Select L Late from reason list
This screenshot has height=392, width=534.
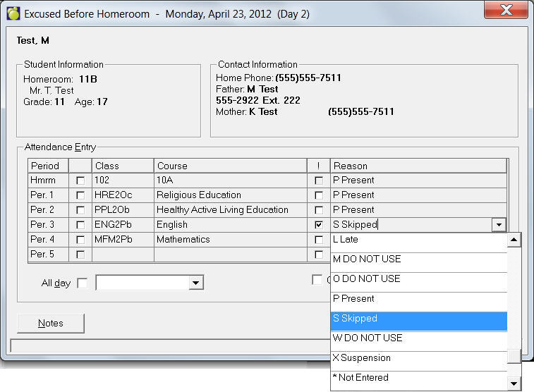[418, 240]
